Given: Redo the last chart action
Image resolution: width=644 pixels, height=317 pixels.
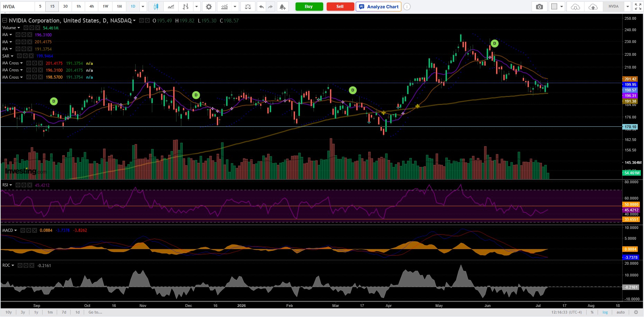Looking at the screenshot, I should click(x=270, y=7).
